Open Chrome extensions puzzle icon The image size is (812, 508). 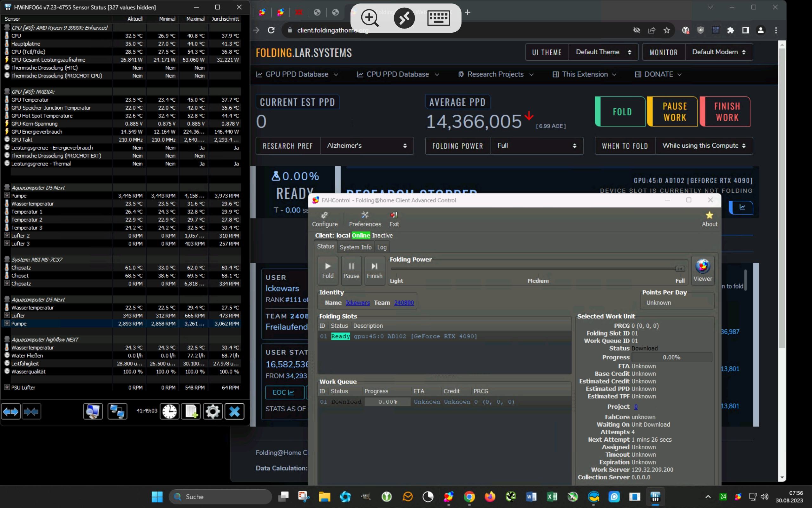click(x=730, y=30)
